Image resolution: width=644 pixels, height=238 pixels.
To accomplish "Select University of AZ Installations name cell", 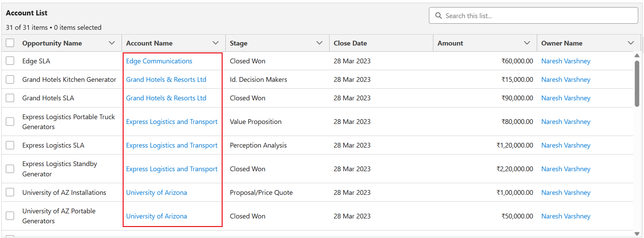I will [x=64, y=192].
